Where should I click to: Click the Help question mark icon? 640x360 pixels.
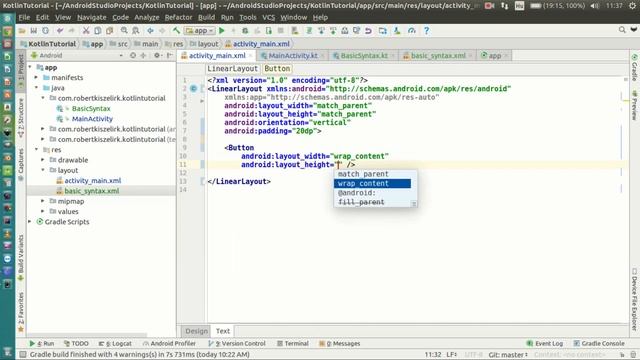point(426,31)
